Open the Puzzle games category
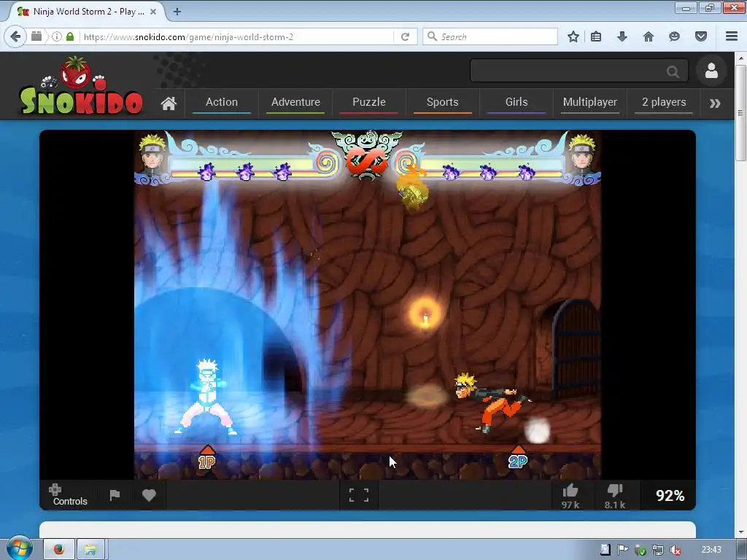This screenshot has width=747, height=560. pyautogui.click(x=368, y=102)
